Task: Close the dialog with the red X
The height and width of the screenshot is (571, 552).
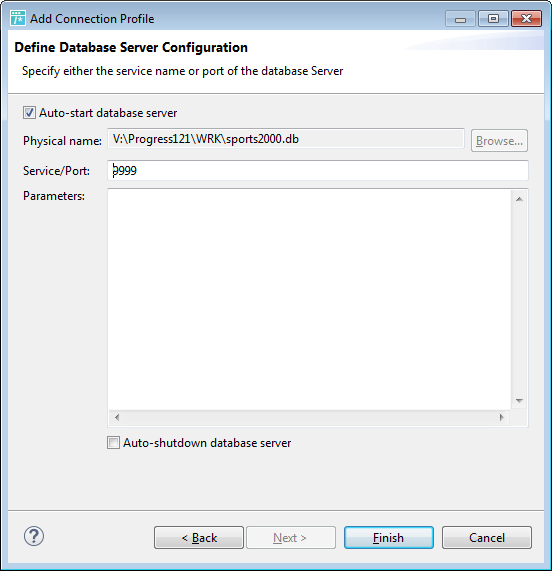Action: [526, 19]
